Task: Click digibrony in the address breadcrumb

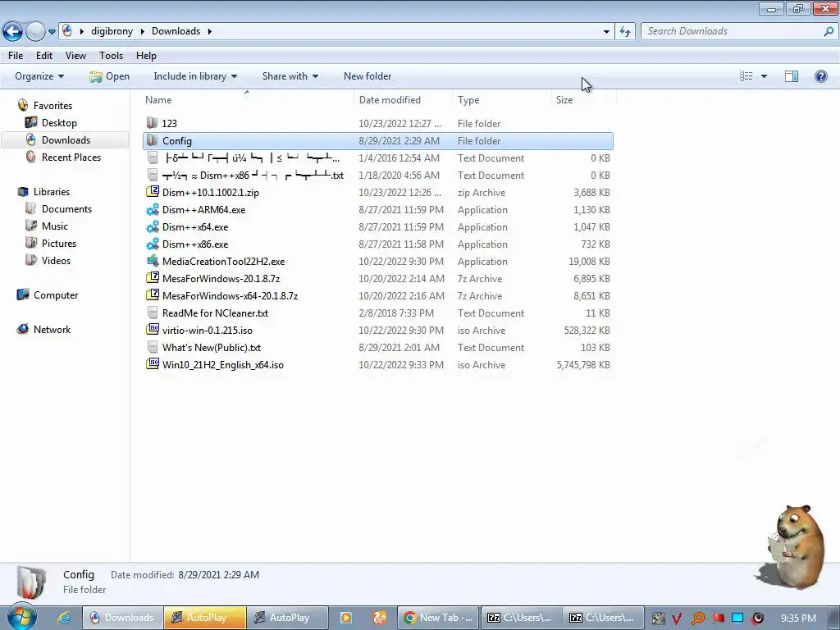Action: 112,31
